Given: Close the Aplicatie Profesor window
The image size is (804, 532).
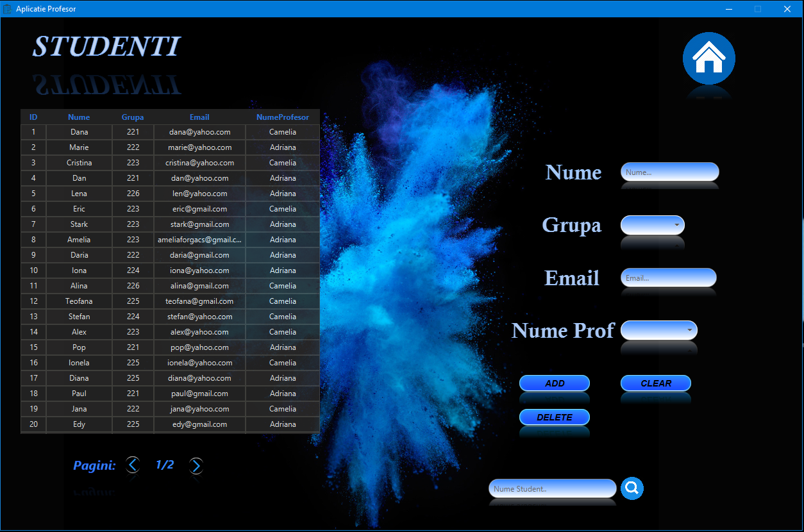Looking at the screenshot, I should (x=787, y=9).
